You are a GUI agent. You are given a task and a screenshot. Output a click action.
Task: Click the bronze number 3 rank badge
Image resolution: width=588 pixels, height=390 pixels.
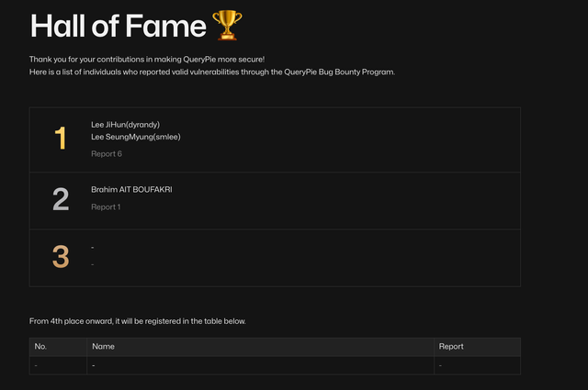pos(61,257)
